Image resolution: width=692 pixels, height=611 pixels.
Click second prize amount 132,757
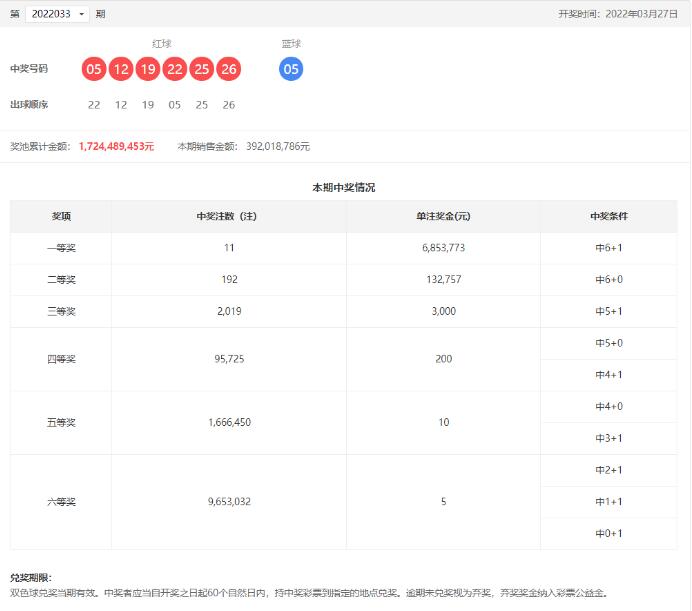444,279
